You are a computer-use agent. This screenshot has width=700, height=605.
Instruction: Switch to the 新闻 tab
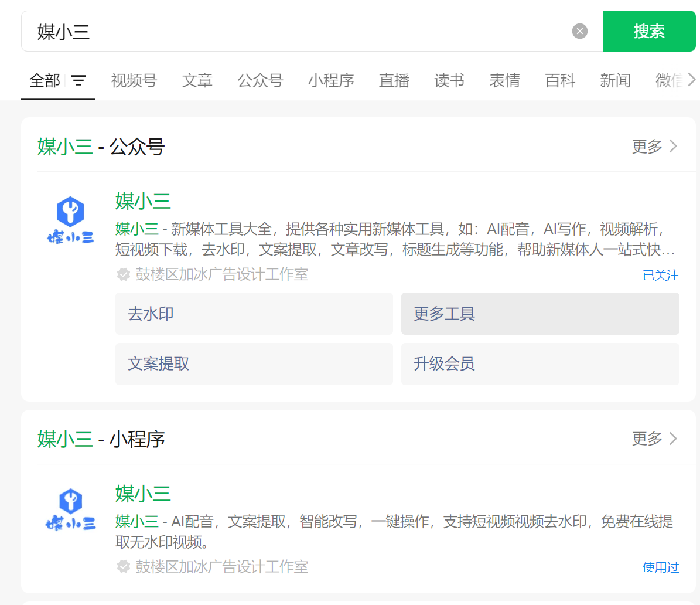click(615, 80)
